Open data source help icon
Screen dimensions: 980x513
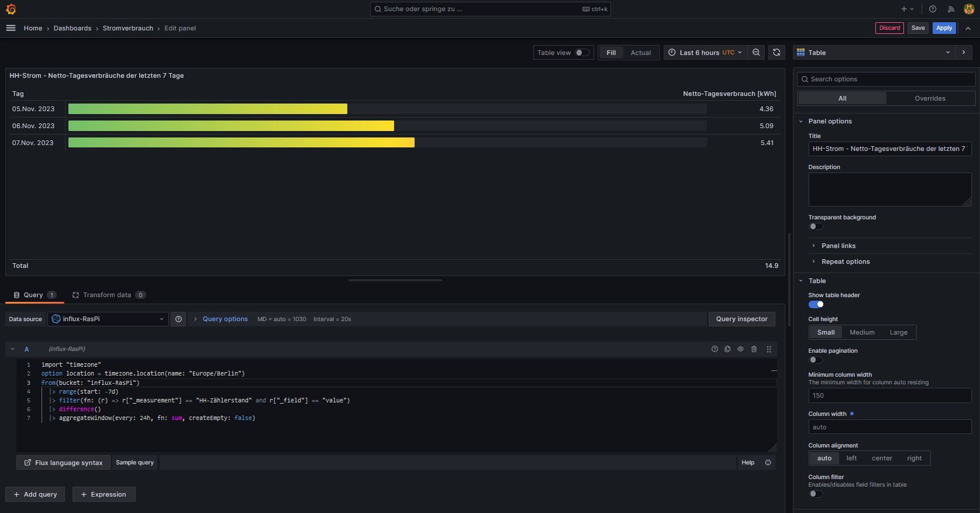click(178, 319)
